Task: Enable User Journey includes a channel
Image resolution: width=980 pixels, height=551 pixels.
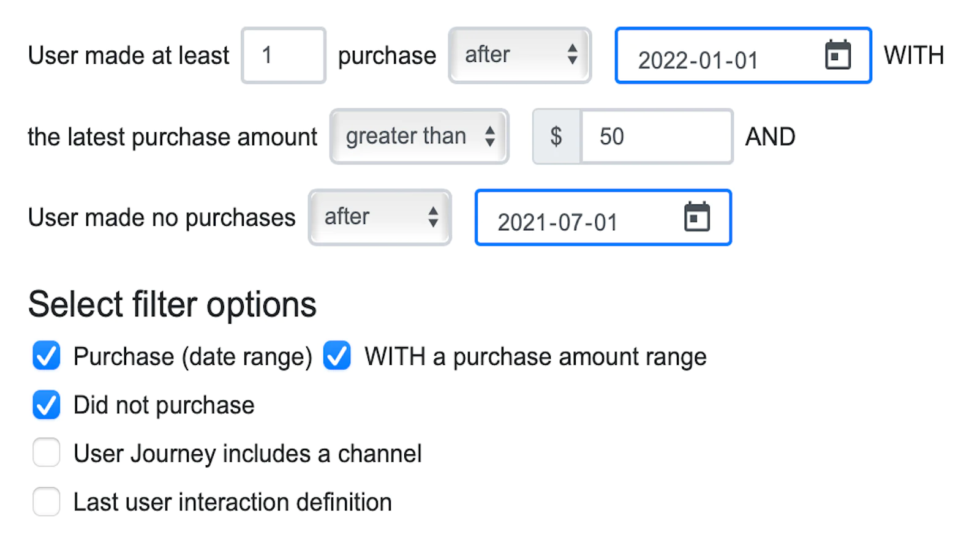Action: pyautogui.click(x=47, y=453)
